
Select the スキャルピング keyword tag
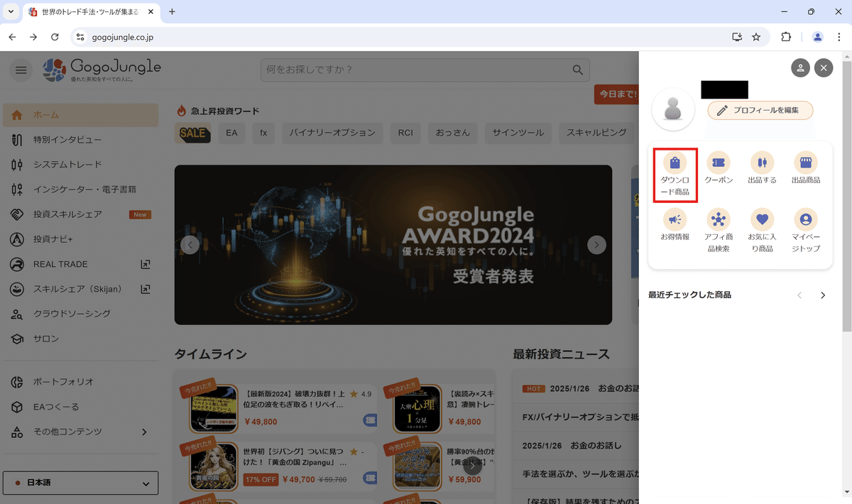(x=596, y=133)
